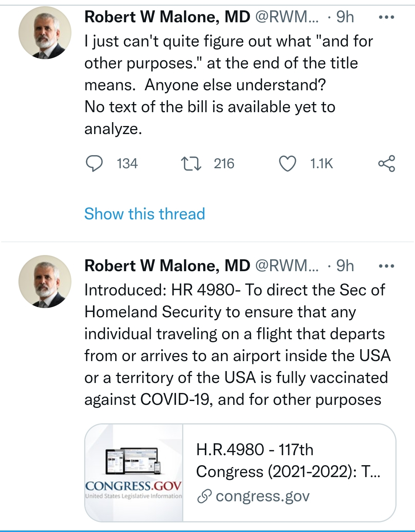Screen dimensions: 415x532
Task: Open the HR 4980 tweet text body
Action: [x=237, y=345]
